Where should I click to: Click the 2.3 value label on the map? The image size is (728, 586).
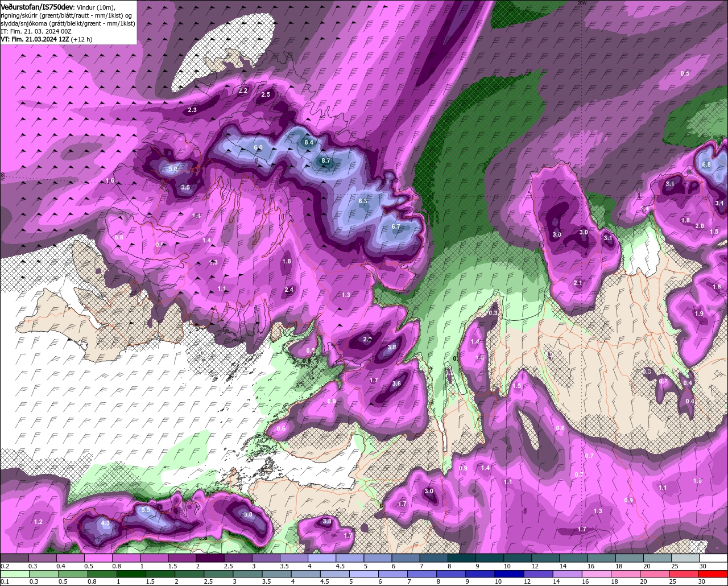click(192, 110)
